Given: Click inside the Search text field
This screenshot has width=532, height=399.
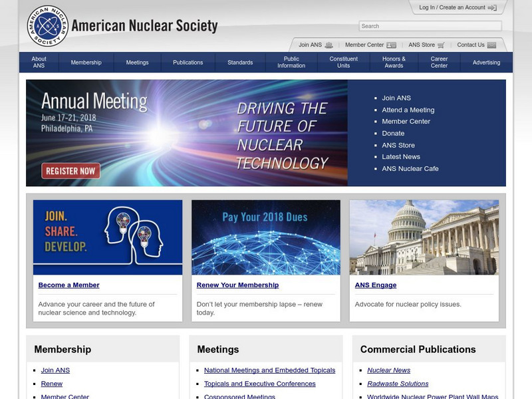Looking at the screenshot, I should (430, 26).
